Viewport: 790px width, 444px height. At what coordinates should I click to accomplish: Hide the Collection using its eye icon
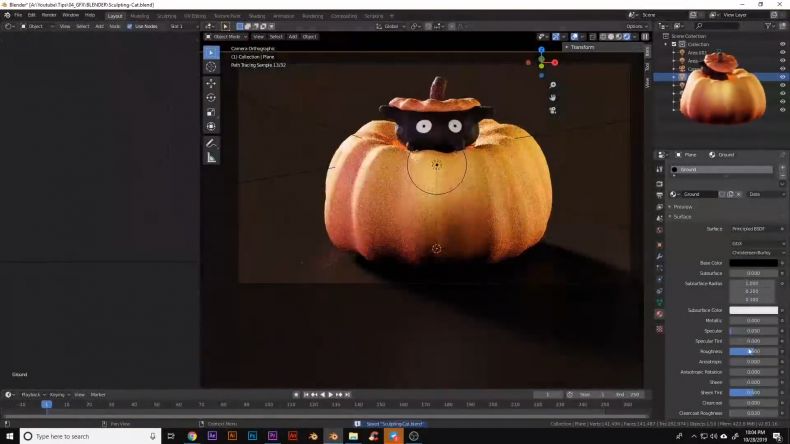[783, 44]
